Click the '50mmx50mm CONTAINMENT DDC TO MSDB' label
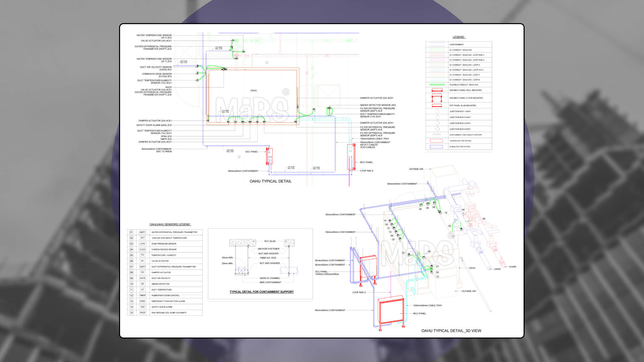644x362 pixels. (x=156, y=150)
